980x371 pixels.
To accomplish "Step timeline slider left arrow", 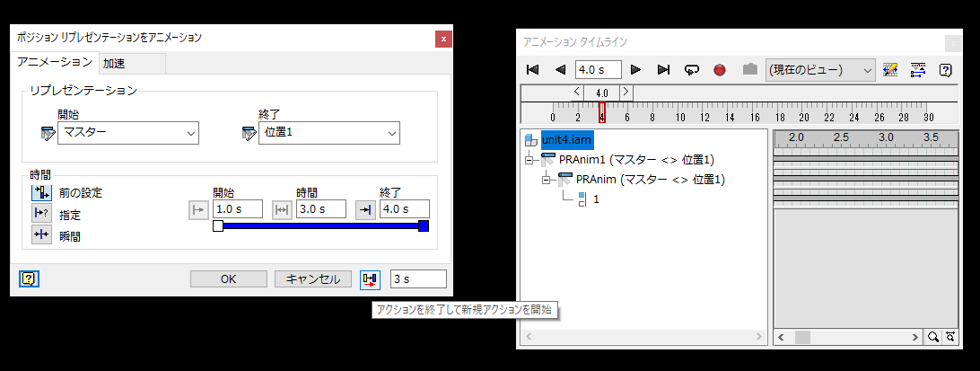I will point(578,93).
